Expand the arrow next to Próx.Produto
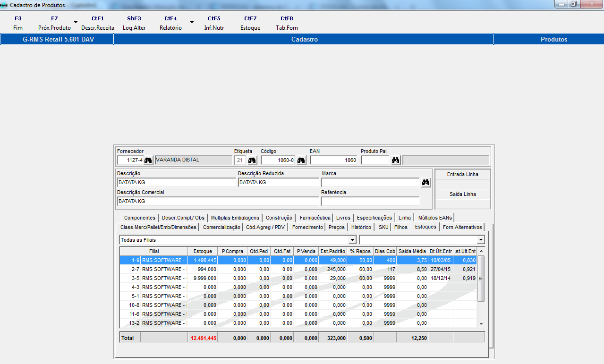Viewport: 604px width, 364px height. (76, 22)
